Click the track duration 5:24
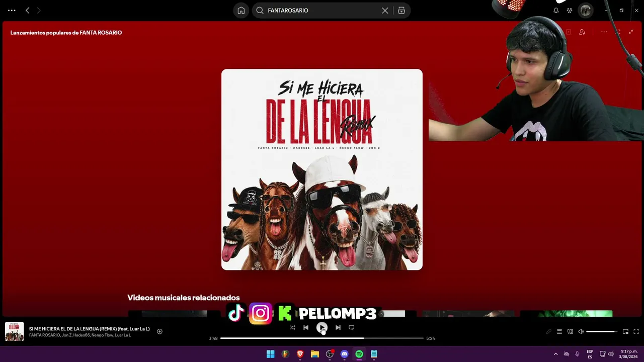 (430, 338)
